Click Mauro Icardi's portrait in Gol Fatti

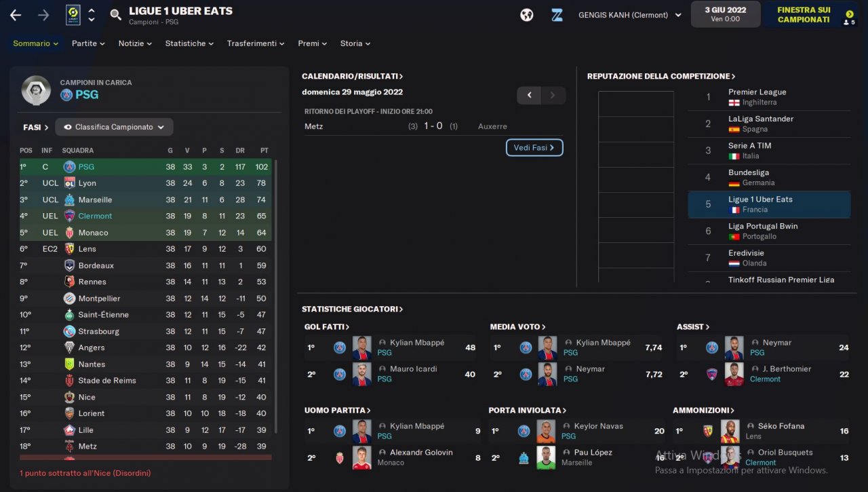point(361,375)
